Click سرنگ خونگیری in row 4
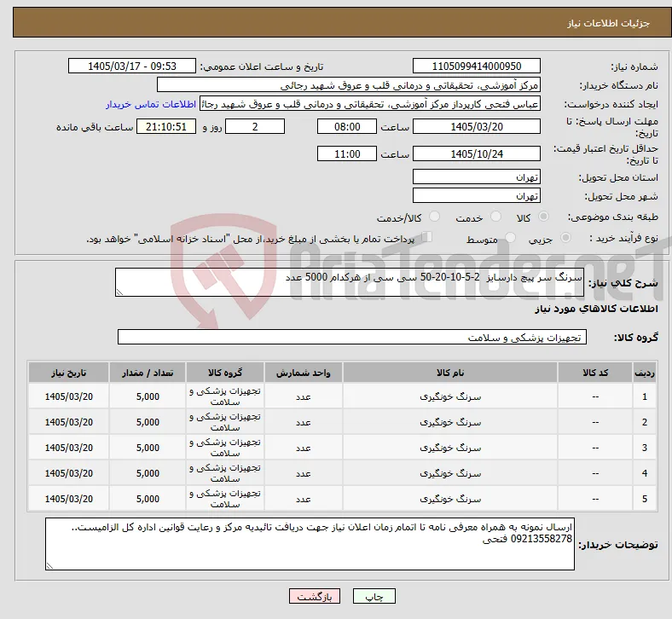This screenshot has height=619, width=672. tap(450, 473)
